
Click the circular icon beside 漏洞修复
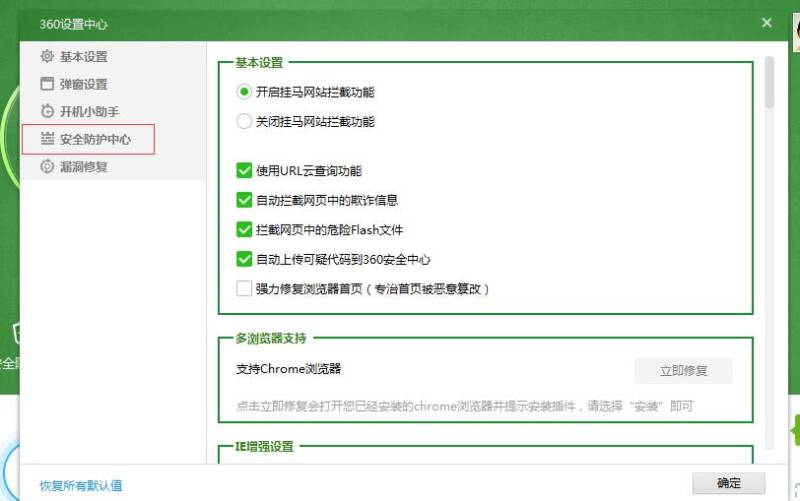pyautogui.click(x=47, y=166)
